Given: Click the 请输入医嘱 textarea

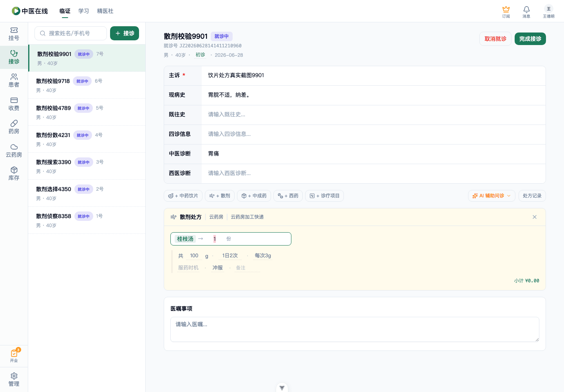Looking at the screenshot, I should pyautogui.click(x=355, y=329).
